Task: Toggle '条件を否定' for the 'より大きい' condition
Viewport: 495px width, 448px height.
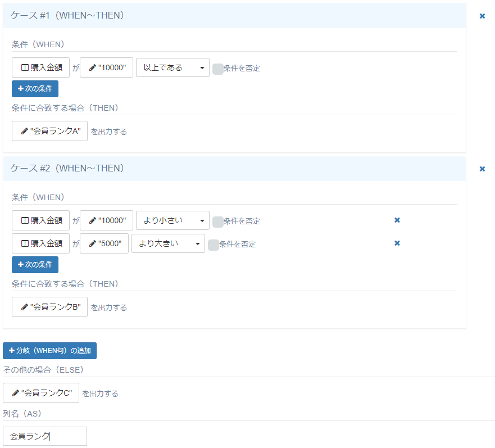Action: (214, 245)
